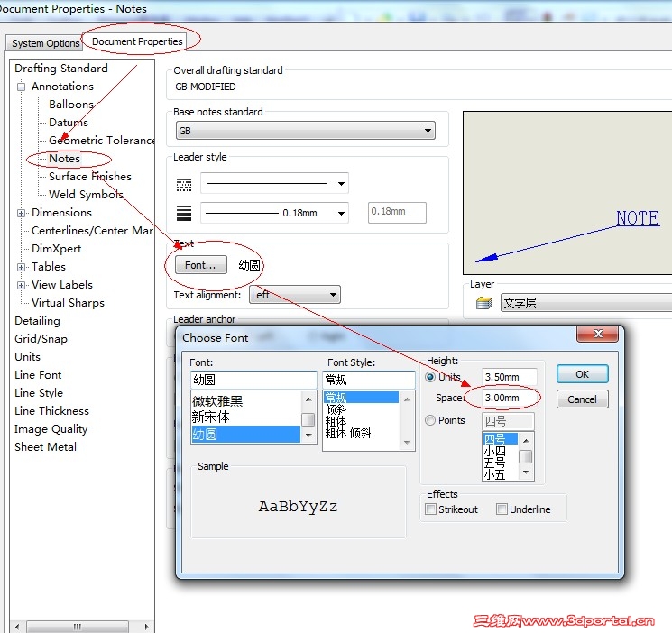Select Balloons under Annotations
Screen dimensions: 672x633
pyautogui.click(x=71, y=105)
